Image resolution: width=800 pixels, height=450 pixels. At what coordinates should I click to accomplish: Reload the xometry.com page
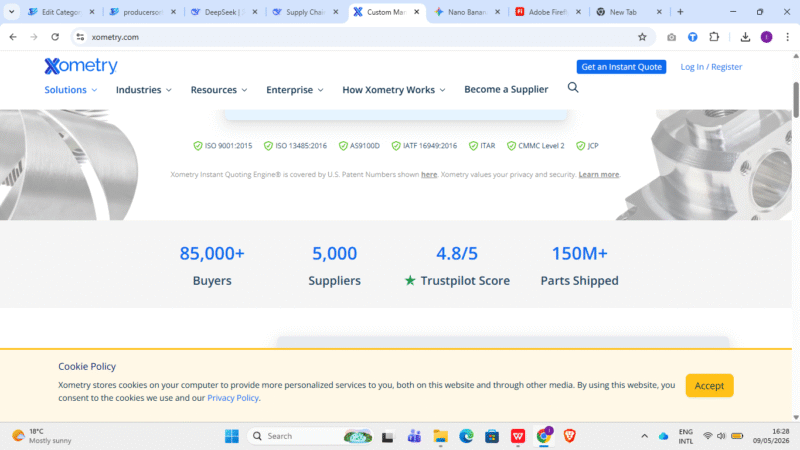coord(55,37)
